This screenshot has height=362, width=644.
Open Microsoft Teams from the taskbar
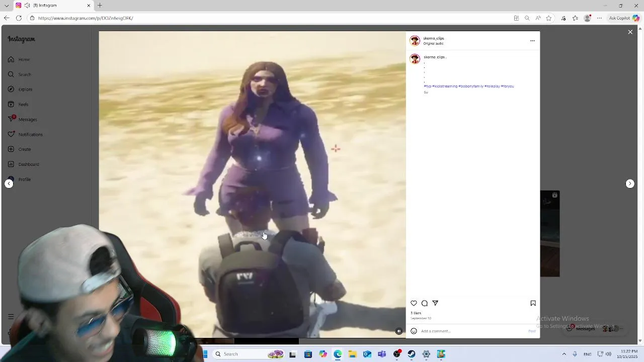tap(382, 354)
